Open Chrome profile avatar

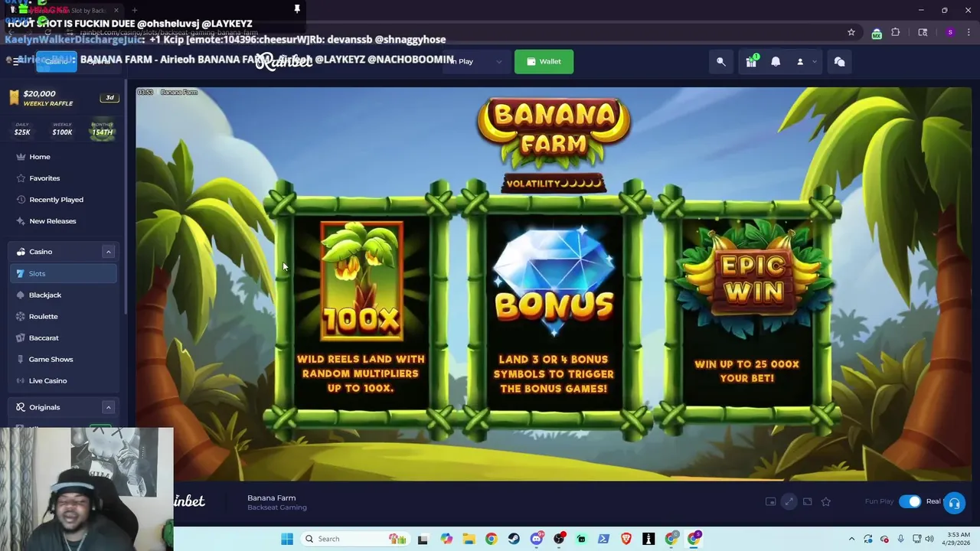950,32
